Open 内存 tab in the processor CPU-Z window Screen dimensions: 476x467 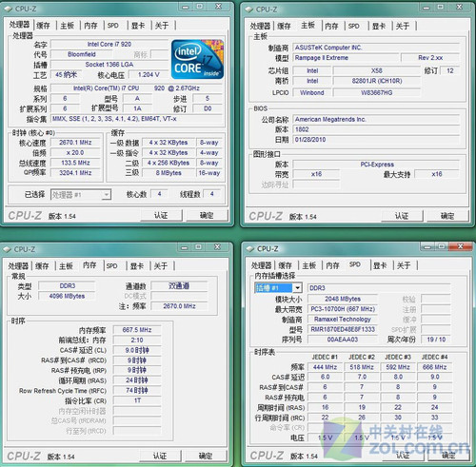coord(90,26)
